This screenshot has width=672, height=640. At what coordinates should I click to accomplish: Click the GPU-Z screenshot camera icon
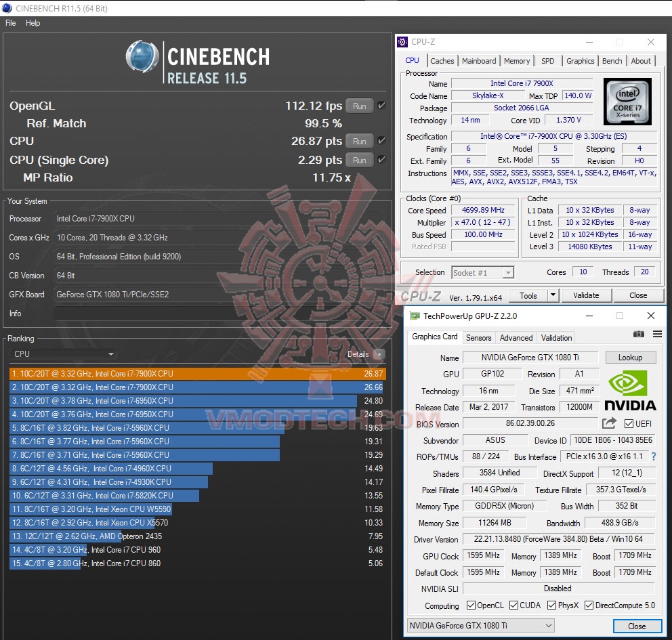pos(639,334)
